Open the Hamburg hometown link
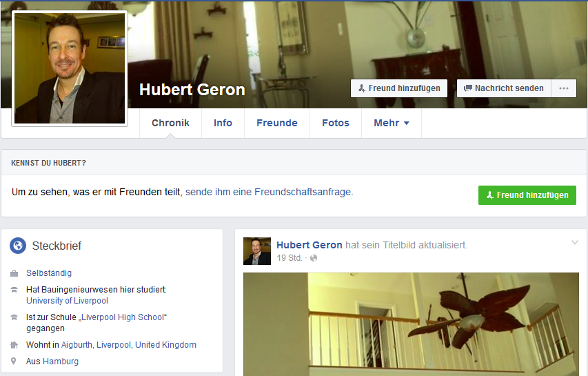The image size is (588, 376). [x=61, y=362]
